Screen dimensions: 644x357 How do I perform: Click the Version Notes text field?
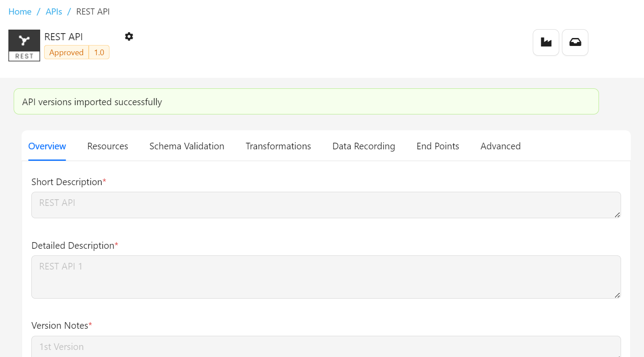326,346
